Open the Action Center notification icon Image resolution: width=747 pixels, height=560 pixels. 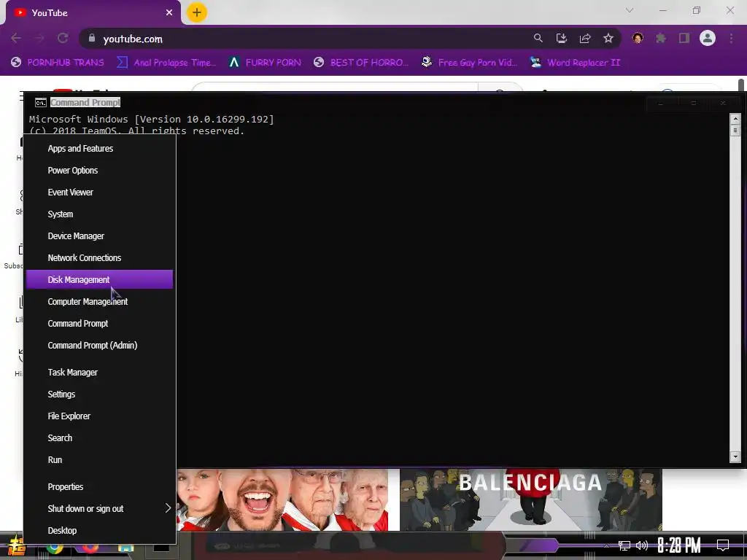pyautogui.click(x=723, y=545)
